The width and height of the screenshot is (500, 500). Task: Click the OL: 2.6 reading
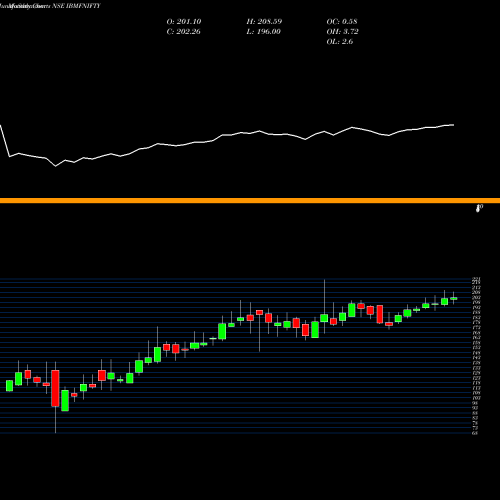click(340, 41)
